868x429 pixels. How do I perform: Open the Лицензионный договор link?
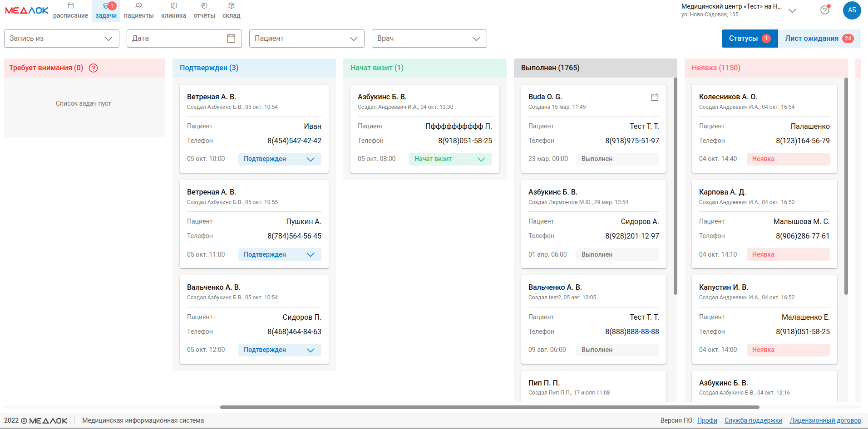coord(825,420)
